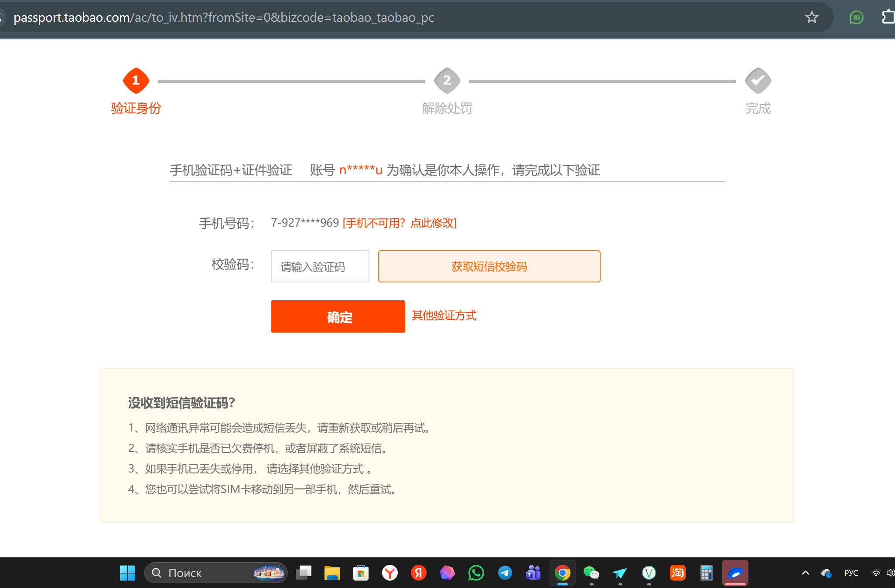Click 获取短信校验码 button
The height and width of the screenshot is (588, 895).
[489, 266]
